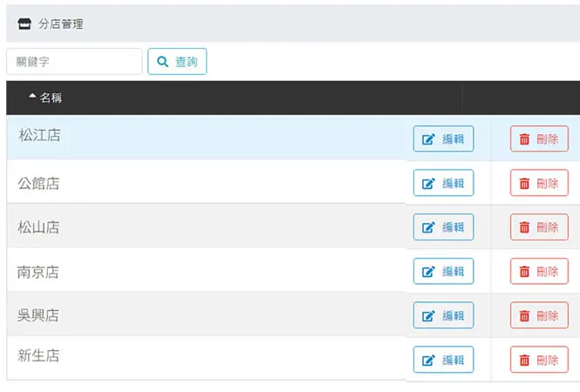Image resolution: width=580 pixels, height=392 pixels.
Task: Toggle sort arrow next to 名稱 header
Action: (x=32, y=96)
